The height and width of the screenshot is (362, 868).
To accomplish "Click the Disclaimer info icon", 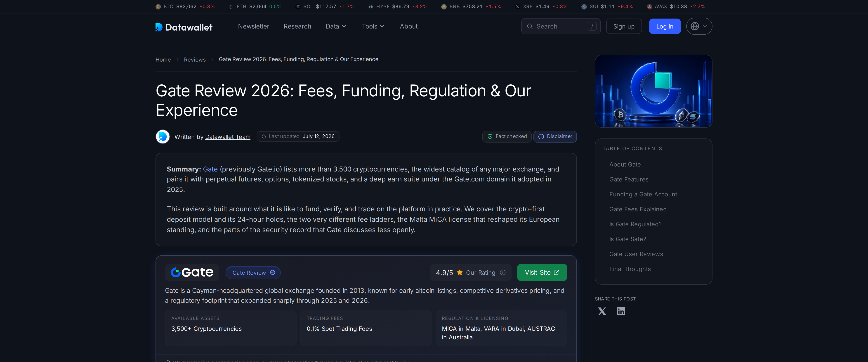I will pyautogui.click(x=541, y=137).
